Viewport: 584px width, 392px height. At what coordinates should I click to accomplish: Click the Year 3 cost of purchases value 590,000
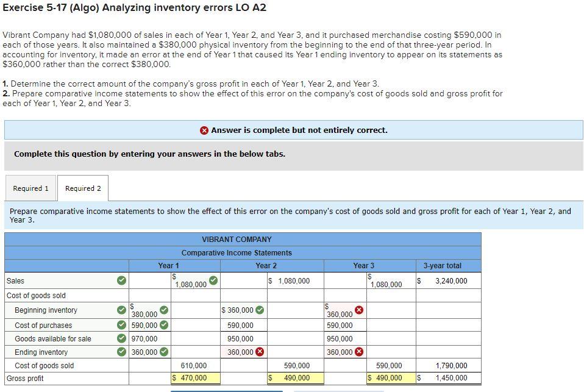pyautogui.click(x=340, y=326)
